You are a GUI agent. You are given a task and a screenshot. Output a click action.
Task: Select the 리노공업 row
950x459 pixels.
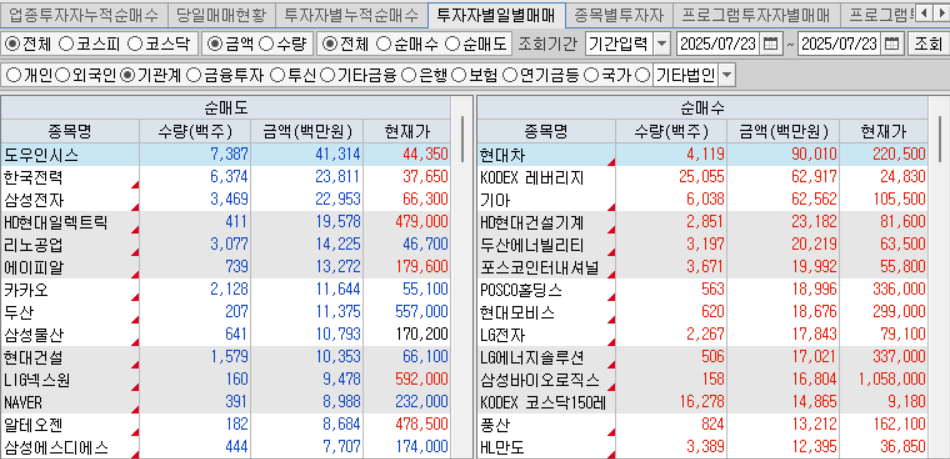225,245
